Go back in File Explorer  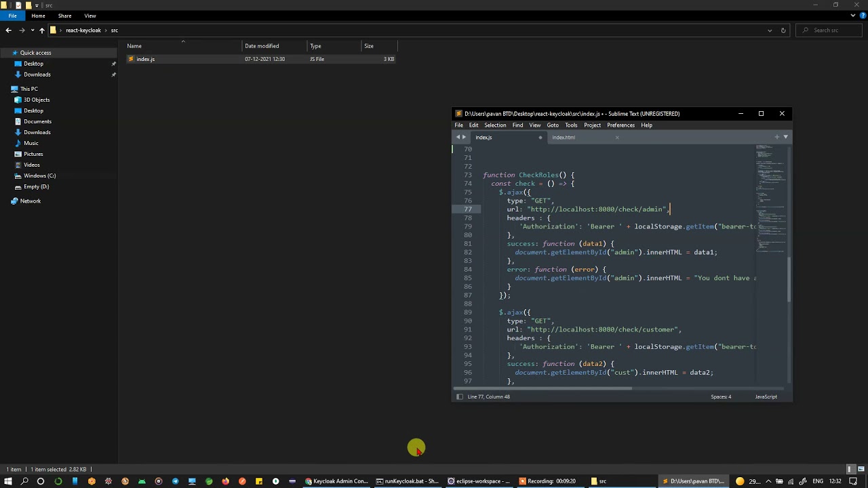[8, 30]
